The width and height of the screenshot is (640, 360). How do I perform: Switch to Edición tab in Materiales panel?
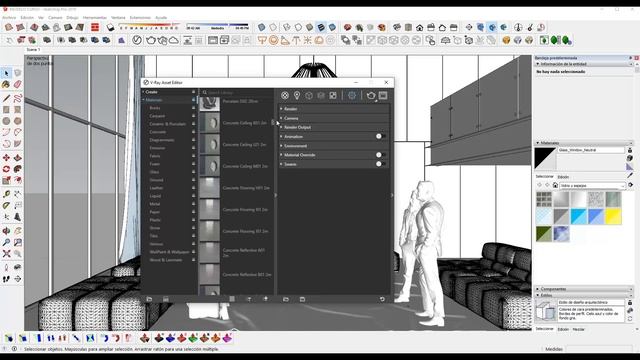pyautogui.click(x=563, y=177)
